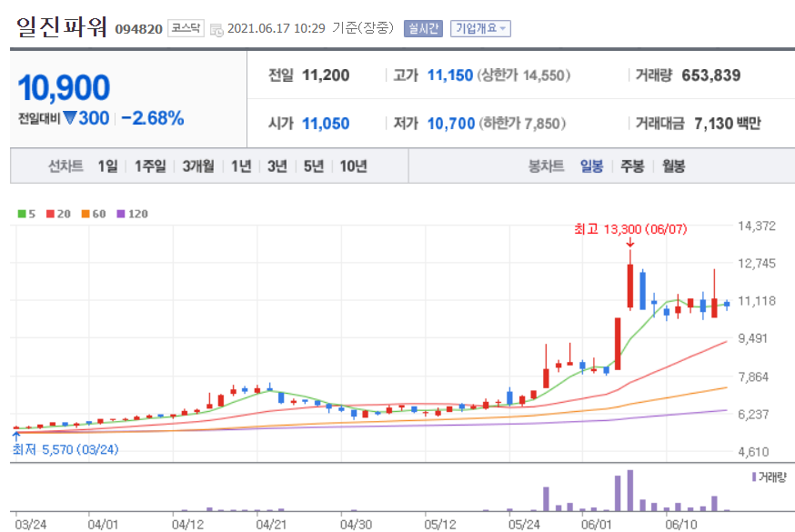Click the 상한가 14,550 text
This screenshot has height=532, width=795.
point(524,75)
